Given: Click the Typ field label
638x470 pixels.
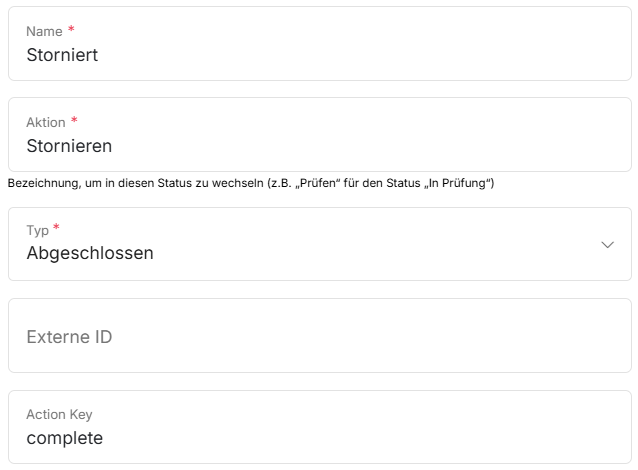Looking at the screenshot, I should 37,231.
